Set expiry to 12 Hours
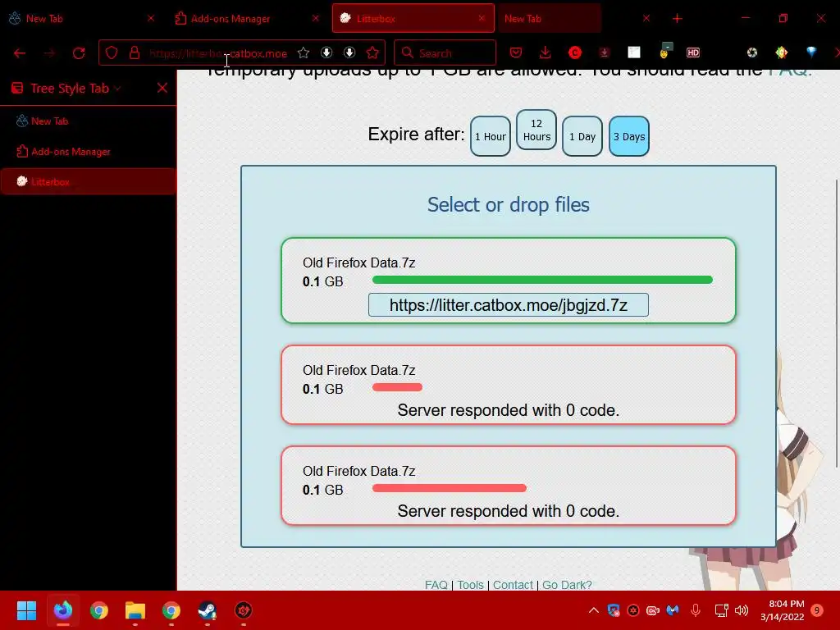Screen dimensions: 840x630 click(536, 130)
